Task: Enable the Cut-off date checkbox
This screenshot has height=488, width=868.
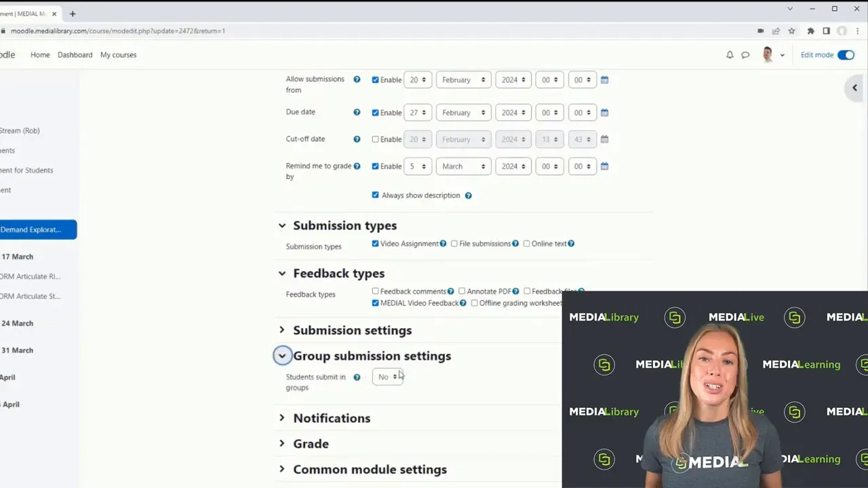Action: tap(375, 140)
